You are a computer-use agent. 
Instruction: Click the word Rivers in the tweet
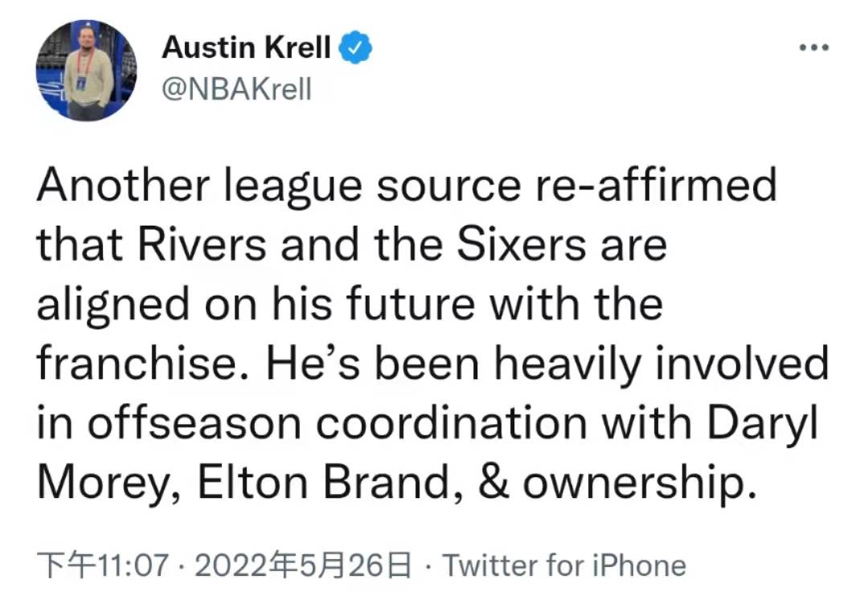point(202,244)
